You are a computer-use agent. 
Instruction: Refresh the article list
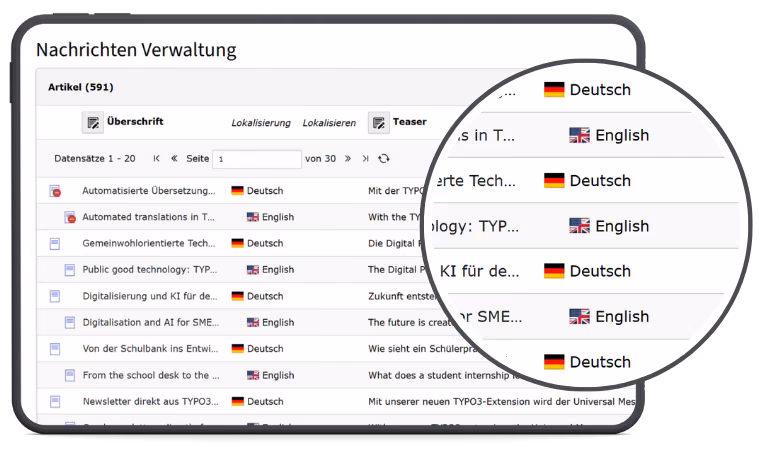(x=384, y=159)
